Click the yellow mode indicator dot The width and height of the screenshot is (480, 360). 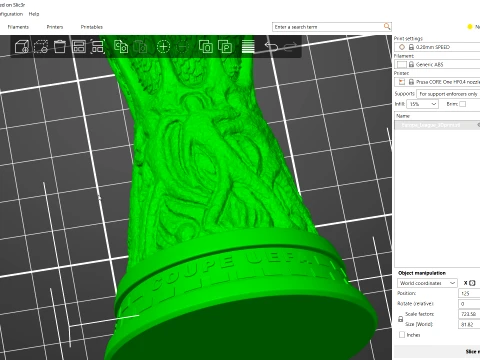coord(470,27)
